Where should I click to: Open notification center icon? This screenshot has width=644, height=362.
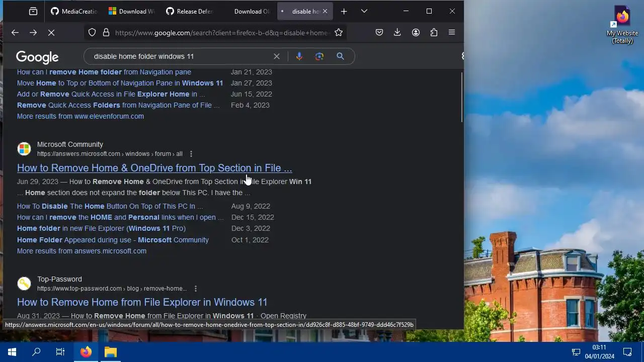[x=627, y=352]
